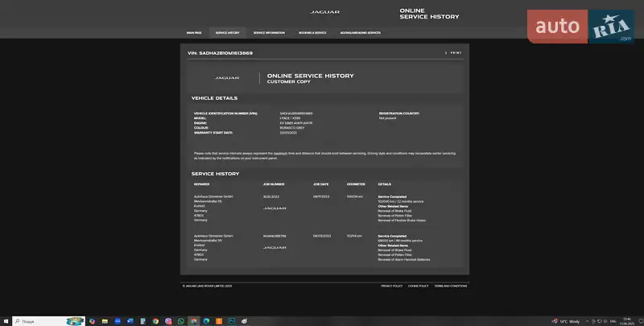Click the Borasco Grey colour value

pyautogui.click(x=292, y=128)
